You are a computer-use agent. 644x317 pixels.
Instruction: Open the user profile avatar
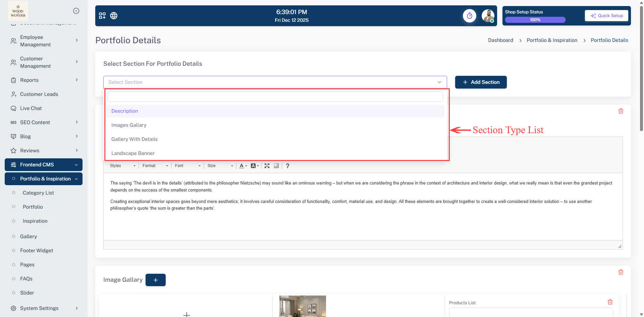(x=488, y=16)
